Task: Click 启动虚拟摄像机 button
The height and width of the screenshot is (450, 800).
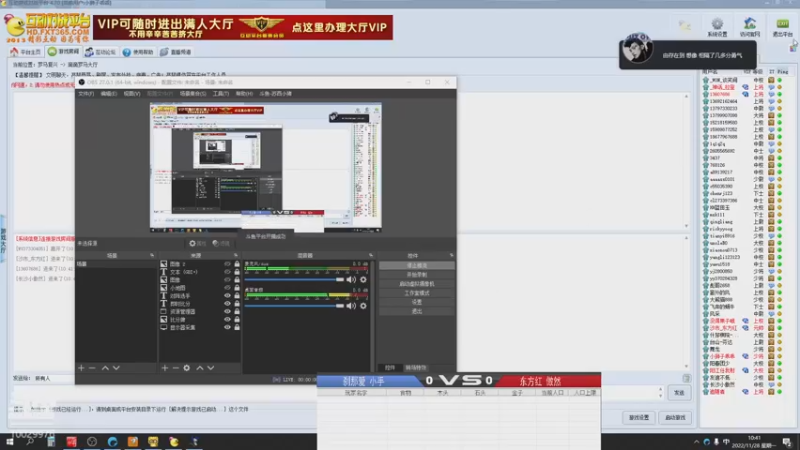Action: point(417,284)
